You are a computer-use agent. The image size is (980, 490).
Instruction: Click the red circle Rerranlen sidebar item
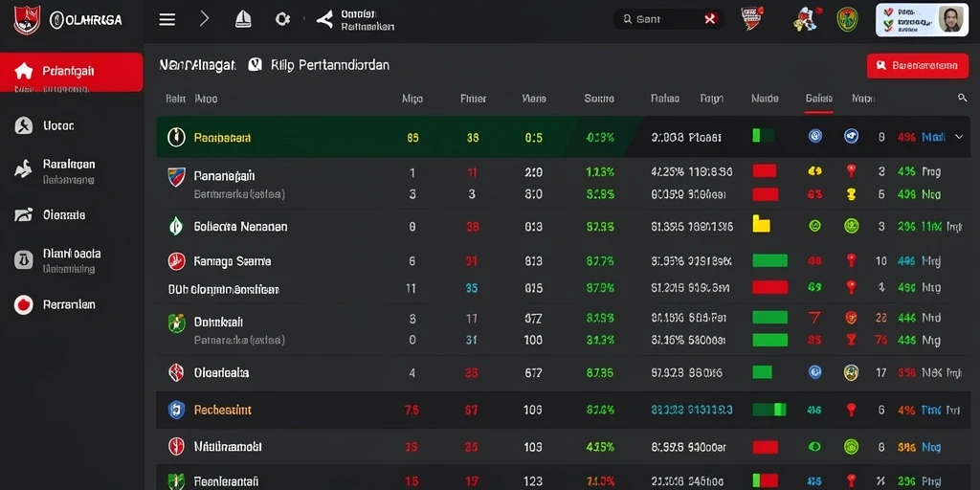coord(55,305)
